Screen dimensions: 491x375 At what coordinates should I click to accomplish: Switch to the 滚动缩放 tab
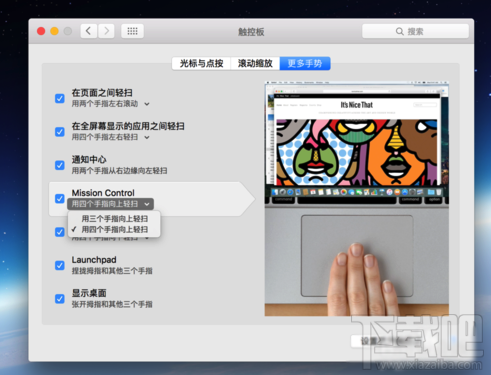tap(255, 63)
